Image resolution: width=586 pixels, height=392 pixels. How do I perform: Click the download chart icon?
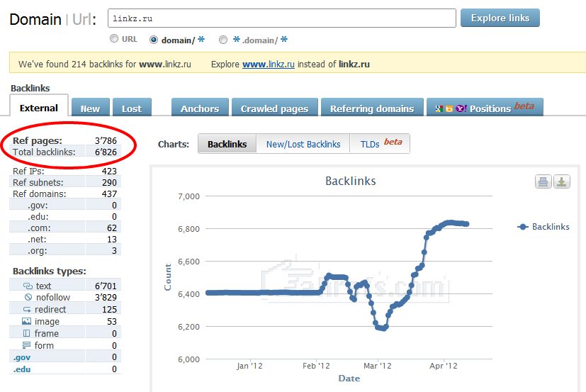pyautogui.click(x=561, y=181)
